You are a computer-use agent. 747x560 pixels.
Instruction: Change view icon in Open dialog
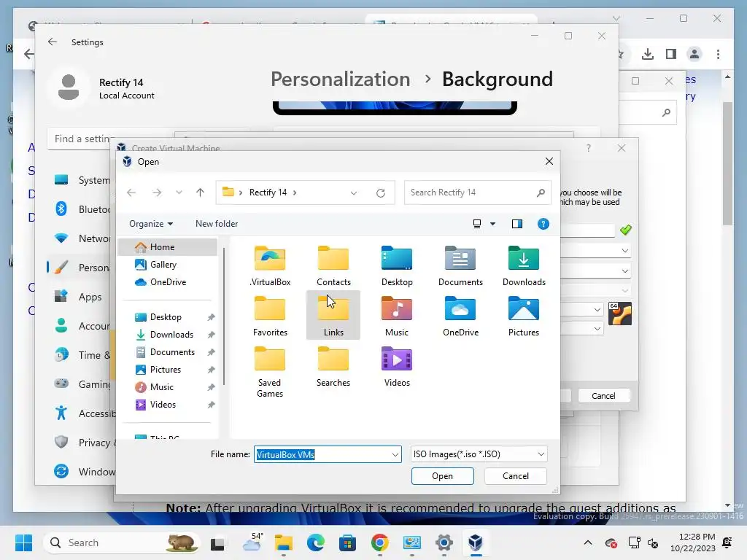pos(477,224)
